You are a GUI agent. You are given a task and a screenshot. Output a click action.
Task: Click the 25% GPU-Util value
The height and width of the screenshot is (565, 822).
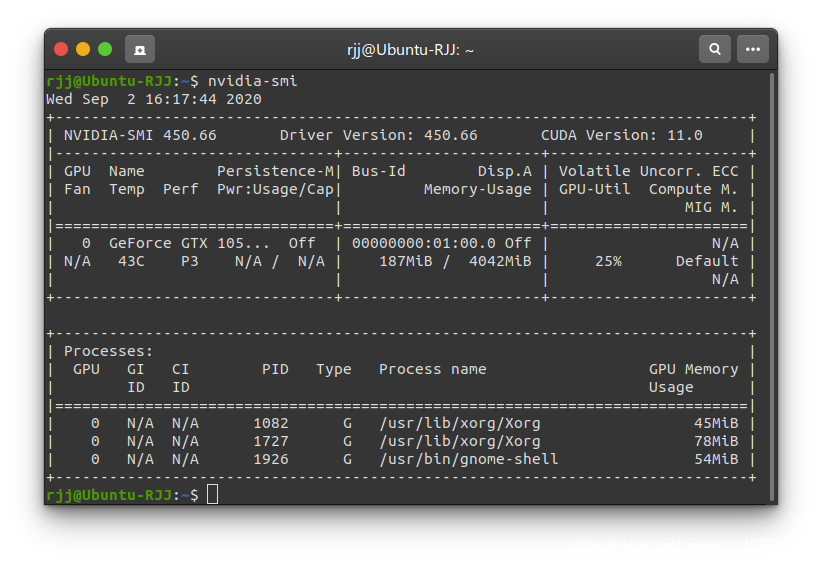click(608, 261)
